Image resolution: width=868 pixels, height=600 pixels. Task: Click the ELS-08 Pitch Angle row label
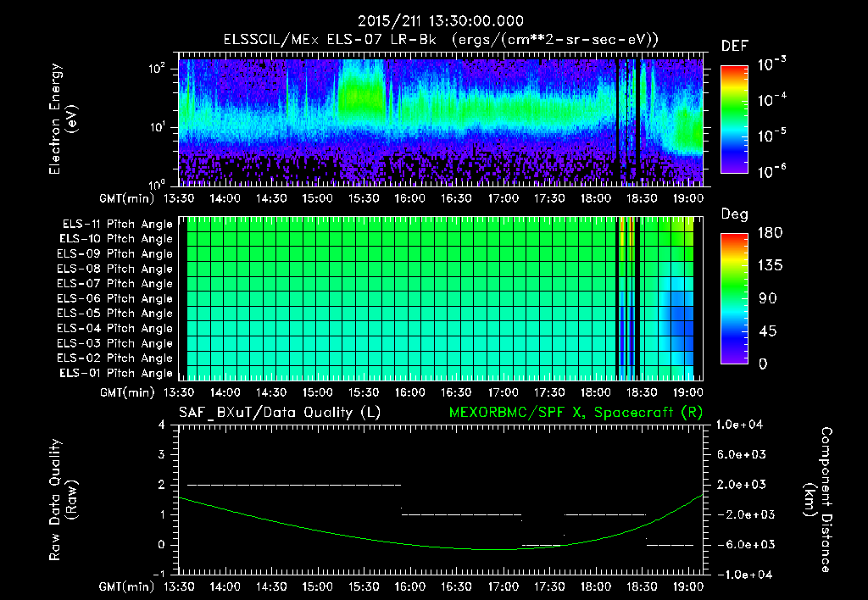(115, 269)
